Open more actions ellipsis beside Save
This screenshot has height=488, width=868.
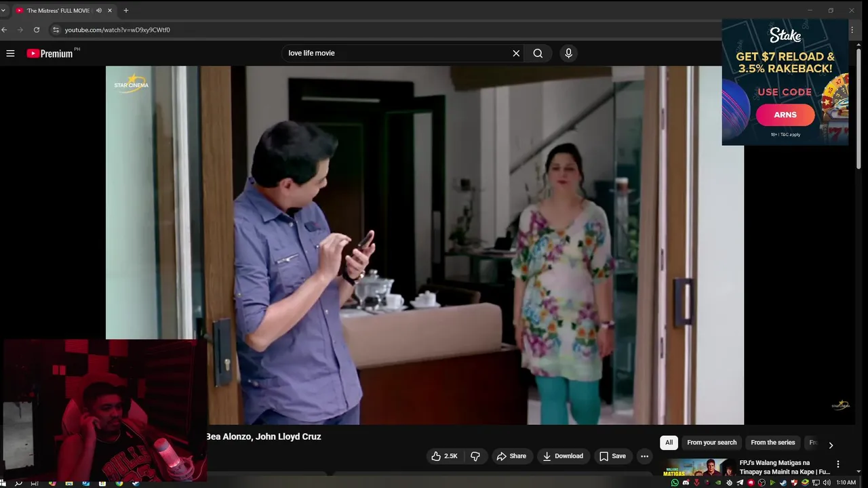click(x=645, y=456)
